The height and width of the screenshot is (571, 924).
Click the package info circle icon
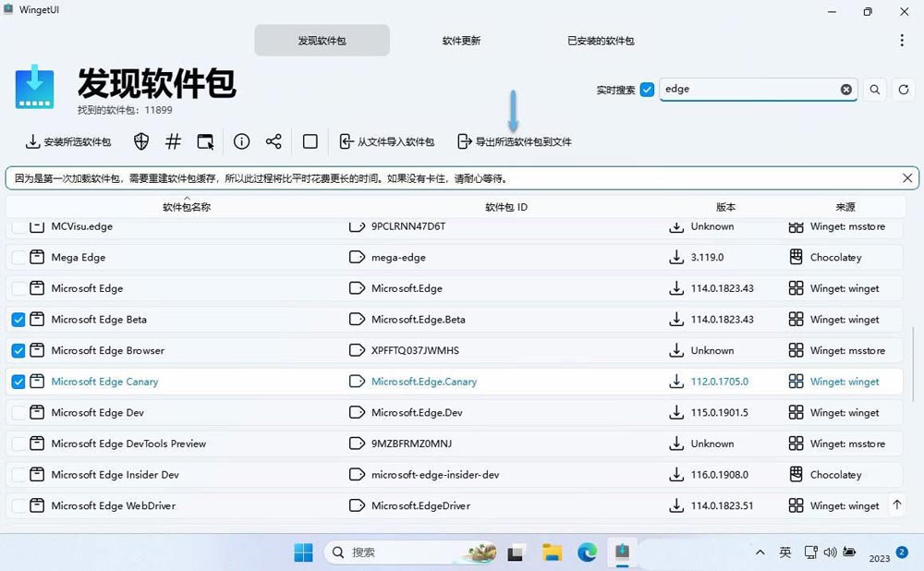click(241, 141)
